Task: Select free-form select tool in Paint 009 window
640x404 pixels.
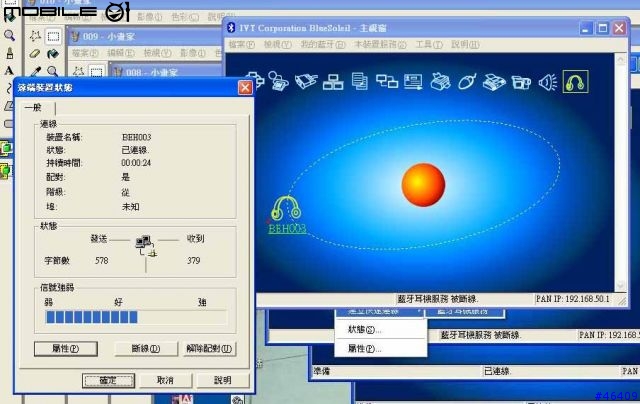Action: point(35,36)
